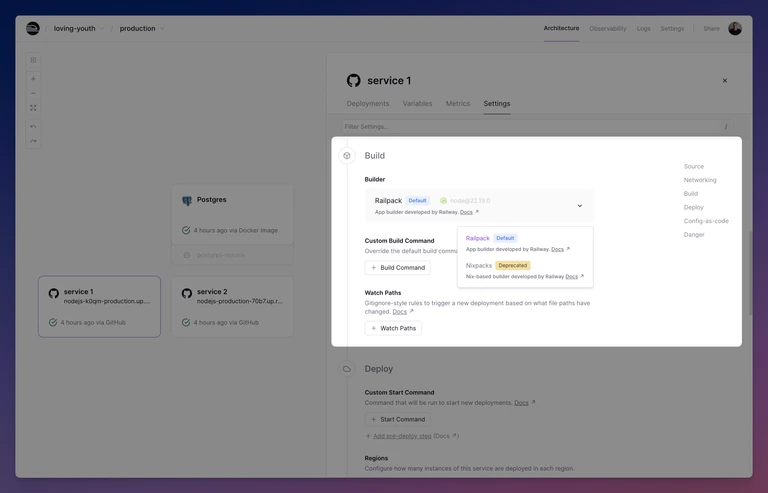Open Custom Start Command Docs link
768x493 pixels.
point(521,403)
